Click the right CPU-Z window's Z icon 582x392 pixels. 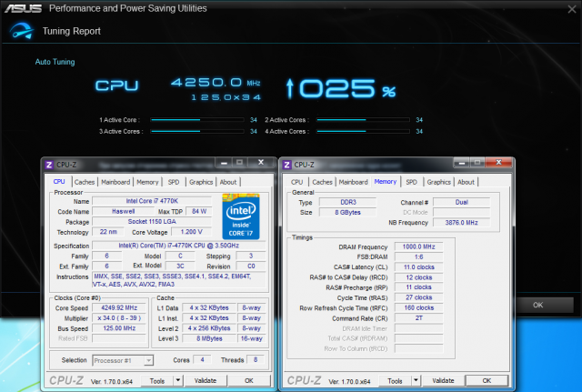(x=286, y=165)
